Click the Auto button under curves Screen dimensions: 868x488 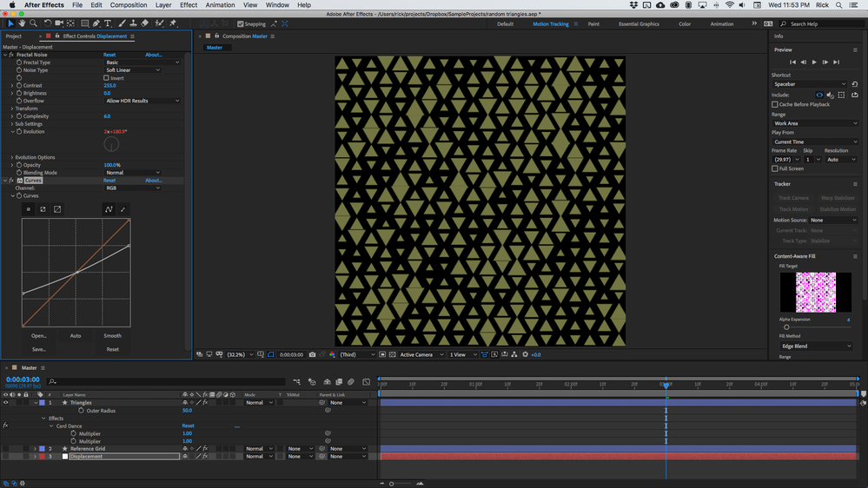[x=76, y=335]
